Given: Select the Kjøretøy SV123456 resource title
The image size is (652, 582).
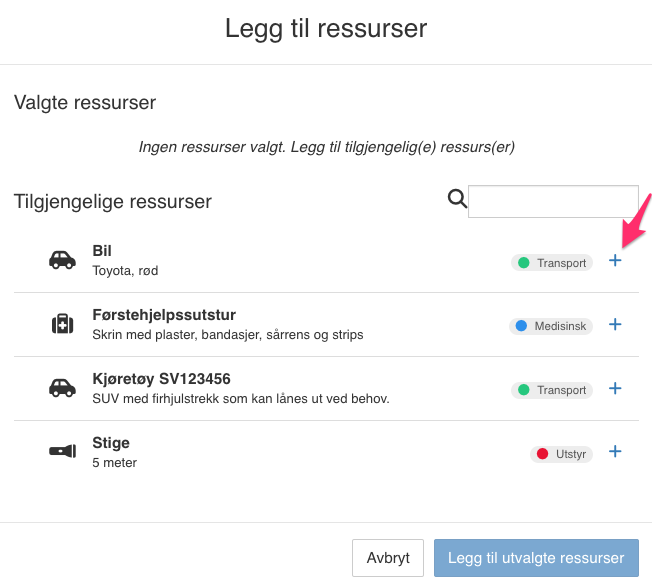Looking at the screenshot, I should pos(162,379).
